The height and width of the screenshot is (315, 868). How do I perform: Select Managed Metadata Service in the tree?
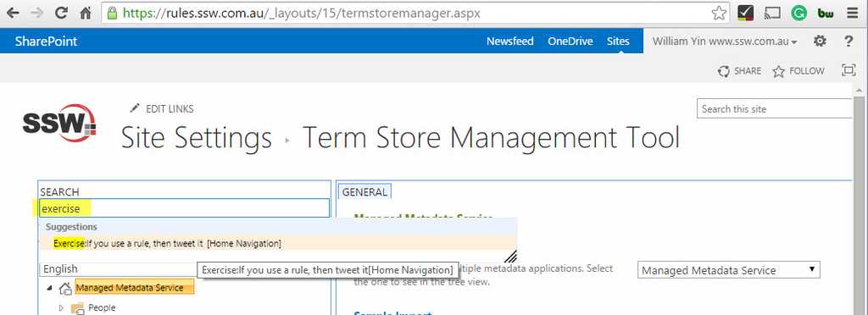135,287
